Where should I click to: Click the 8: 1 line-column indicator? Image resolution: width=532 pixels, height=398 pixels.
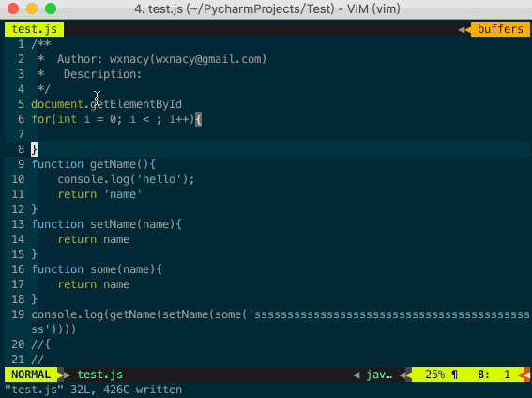(494, 375)
